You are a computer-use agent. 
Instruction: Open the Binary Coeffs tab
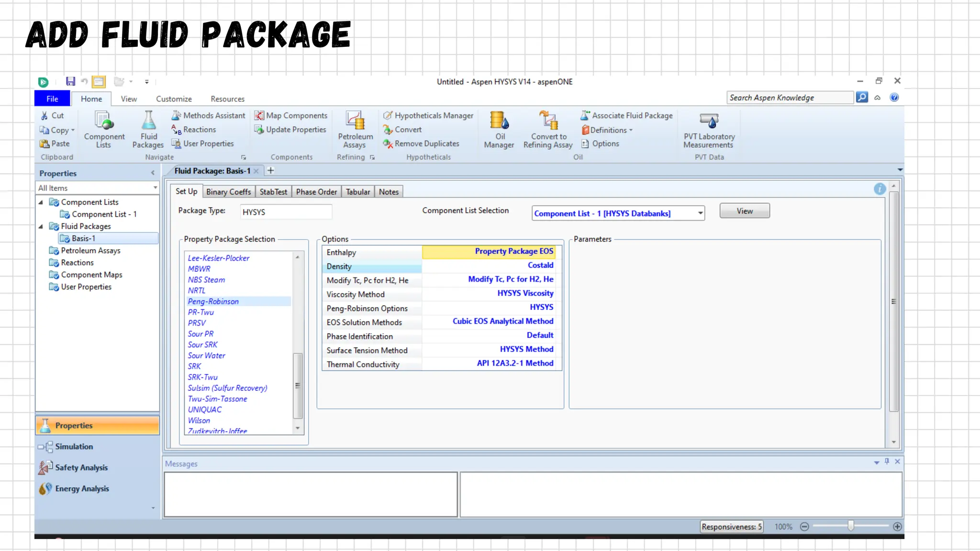(228, 192)
